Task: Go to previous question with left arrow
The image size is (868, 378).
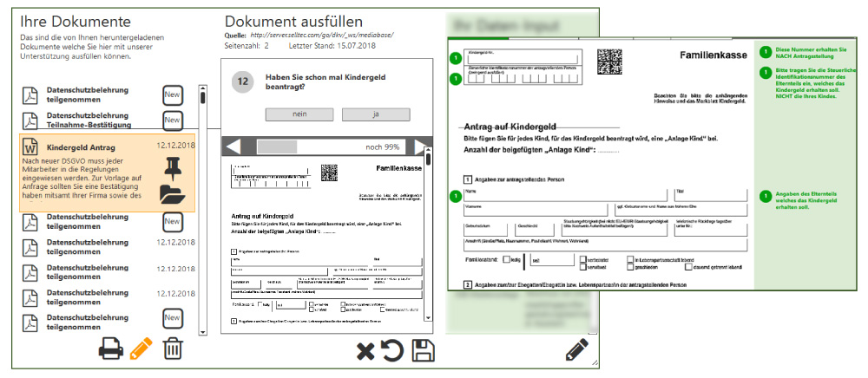Action: pyautogui.click(x=233, y=147)
